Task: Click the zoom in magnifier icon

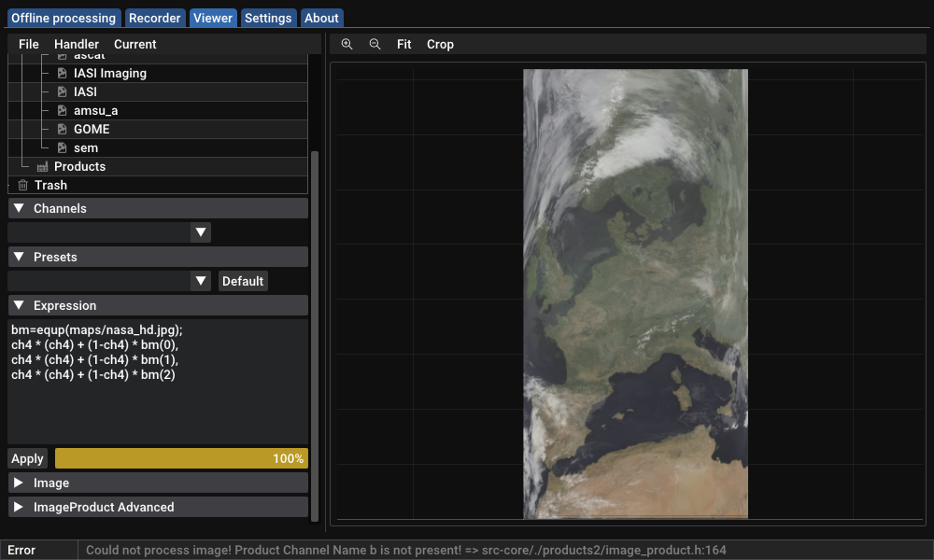Action: (x=347, y=44)
